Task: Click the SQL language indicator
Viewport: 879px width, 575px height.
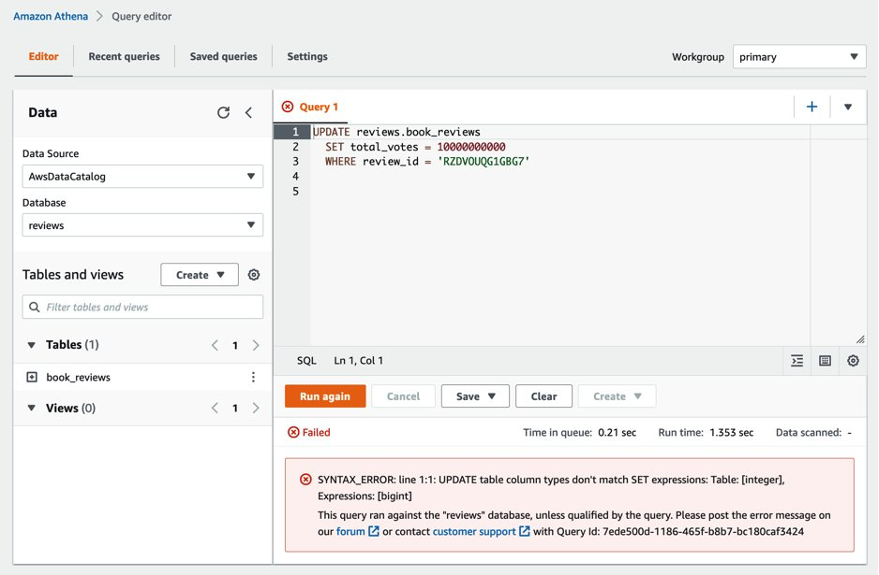Action: tap(307, 360)
